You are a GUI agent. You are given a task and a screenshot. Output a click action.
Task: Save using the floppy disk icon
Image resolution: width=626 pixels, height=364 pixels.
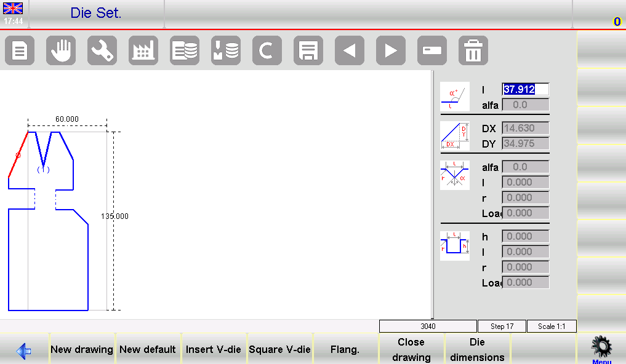[308, 50]
